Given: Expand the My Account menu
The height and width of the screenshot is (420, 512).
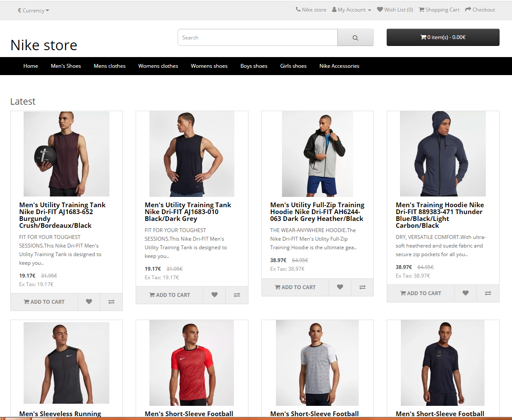Looking at the screenshot, I should (351, 10).
